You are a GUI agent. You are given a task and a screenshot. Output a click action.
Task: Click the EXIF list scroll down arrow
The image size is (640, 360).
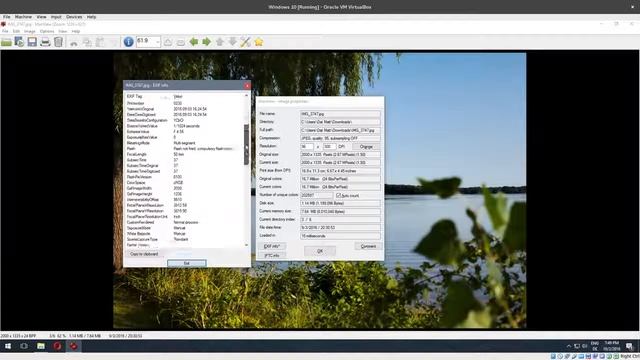[x=246, y=245]
